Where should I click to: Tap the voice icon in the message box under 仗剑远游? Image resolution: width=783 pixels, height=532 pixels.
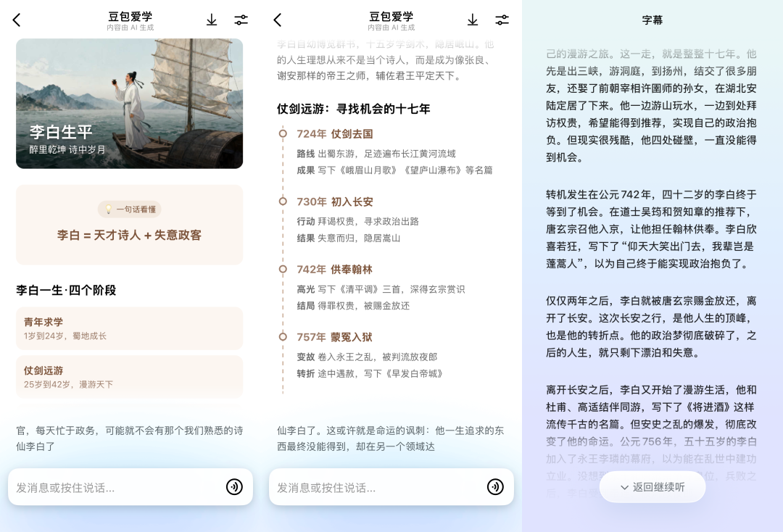(234, 487)
